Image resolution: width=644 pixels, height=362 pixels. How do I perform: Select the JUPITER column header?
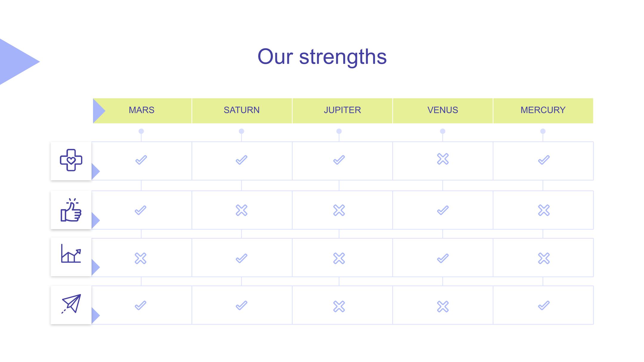click(x=342, y=110)
